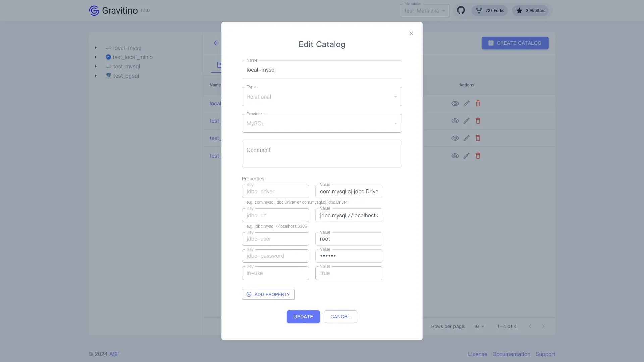Click the forks icon on 727 Forks
This screenshot has width=644, height=362.
[x=479, y=11]
